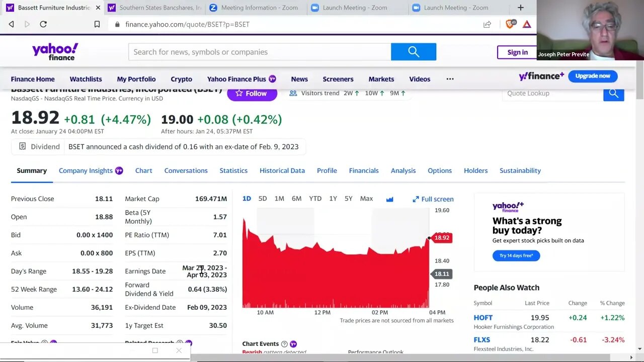The height and width of the screenshot is (362, 644).
Task: Click the main search input field
Action: tap(260, 52)
